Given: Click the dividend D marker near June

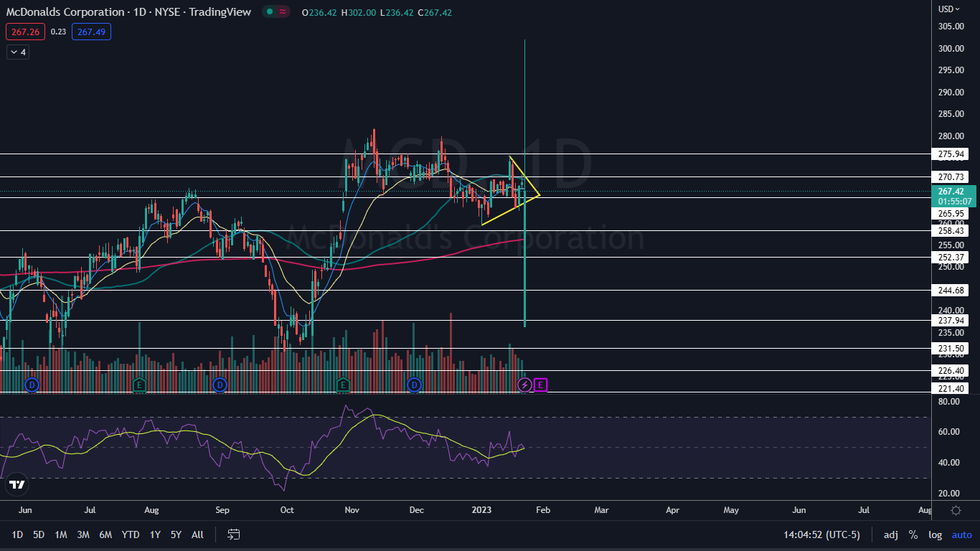Looking at the screenshot, I should tap(32, 385).
